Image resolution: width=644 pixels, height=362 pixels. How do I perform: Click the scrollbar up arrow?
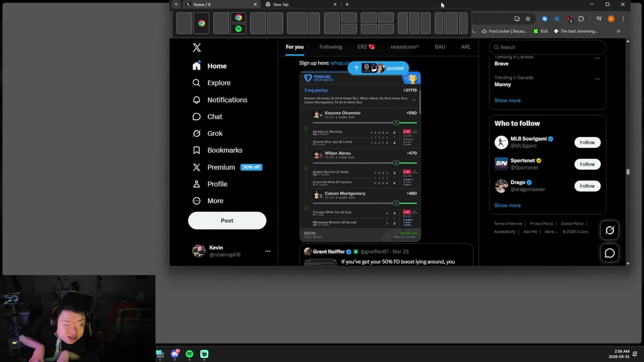point(628,41)
